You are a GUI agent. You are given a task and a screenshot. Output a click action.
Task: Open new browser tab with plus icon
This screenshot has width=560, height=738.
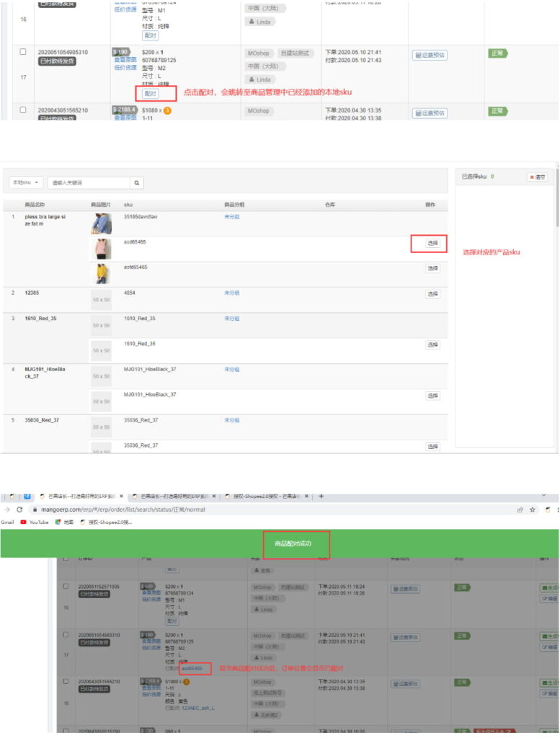point(321,497)
